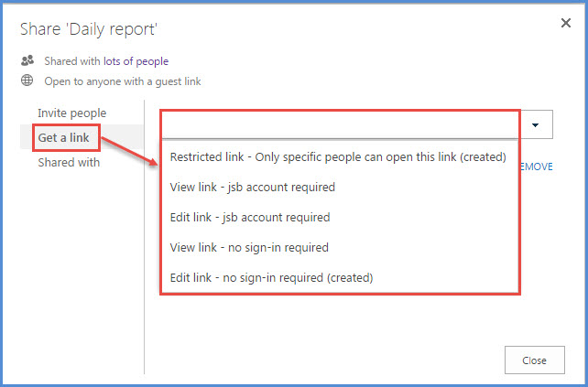This screenshot has width=588, height=387.
Task: Choose Restricted link - Only specific people option
Action: 338,157
